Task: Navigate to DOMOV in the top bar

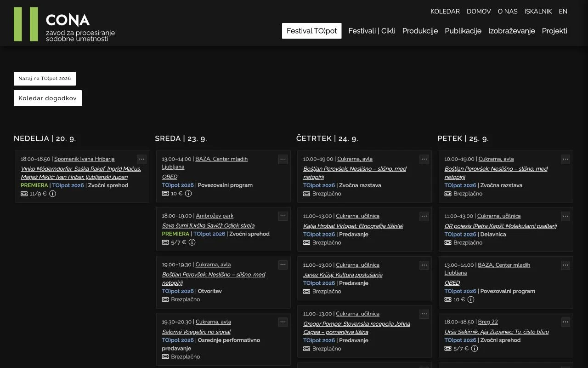Action: pos(479,11)
